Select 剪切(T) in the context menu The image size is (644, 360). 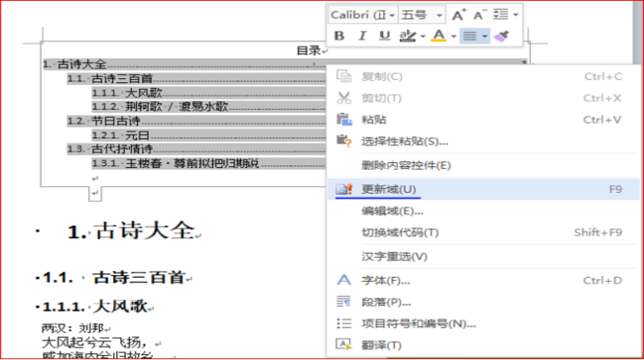[484, 98]
